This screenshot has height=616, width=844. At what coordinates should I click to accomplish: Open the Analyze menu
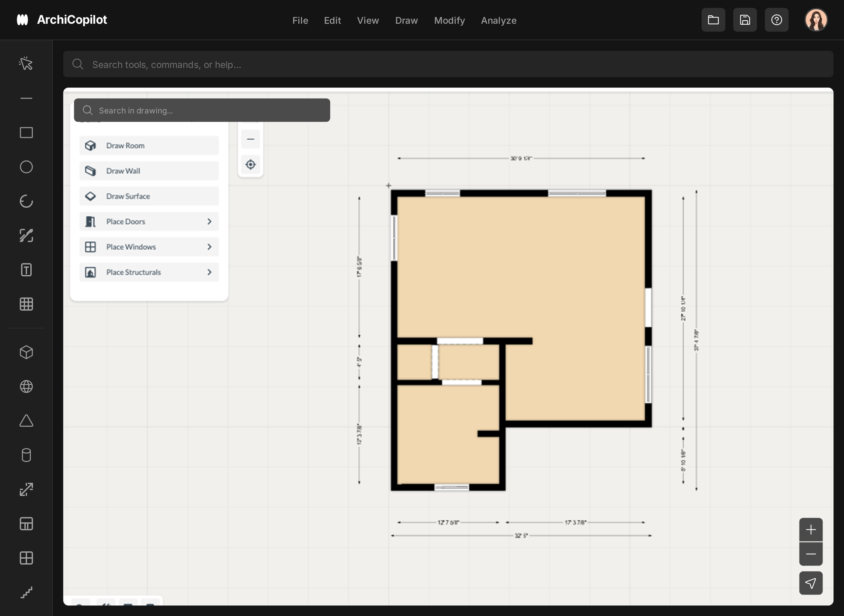(498, 20)
